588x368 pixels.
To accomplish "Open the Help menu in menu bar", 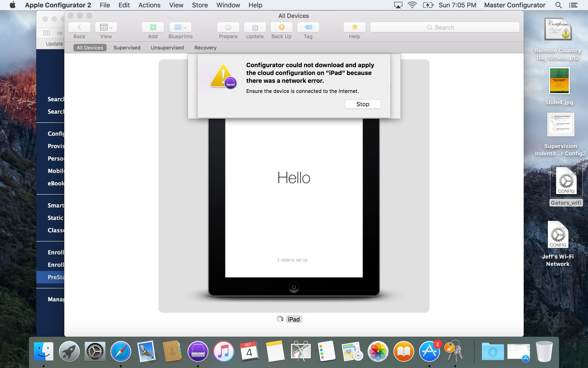I will tap(255, 5).
